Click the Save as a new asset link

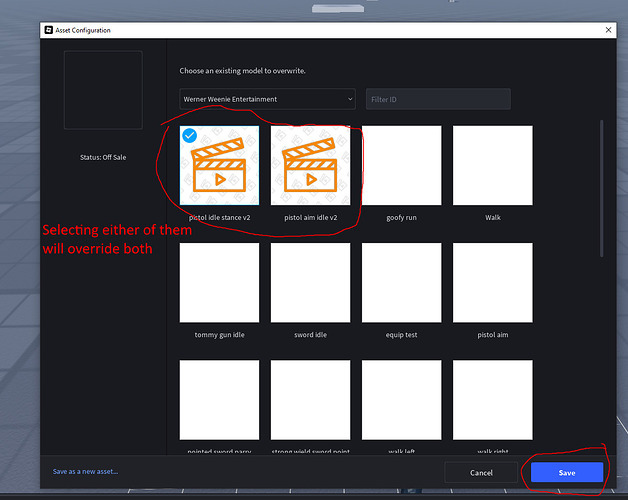tap(85, 472)
